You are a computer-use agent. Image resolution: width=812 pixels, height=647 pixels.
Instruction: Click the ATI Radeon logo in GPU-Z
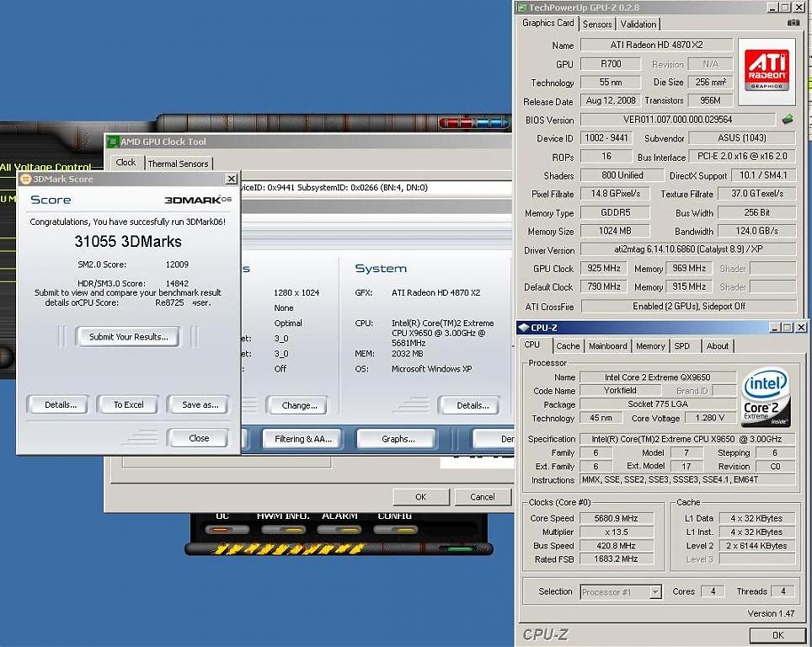(767, 72)
